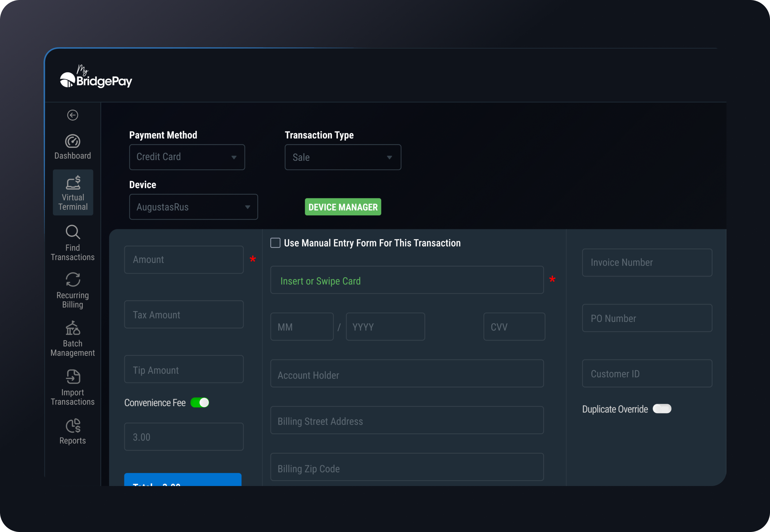
Task: Focus the Amount input field
Action: point(183,260)
